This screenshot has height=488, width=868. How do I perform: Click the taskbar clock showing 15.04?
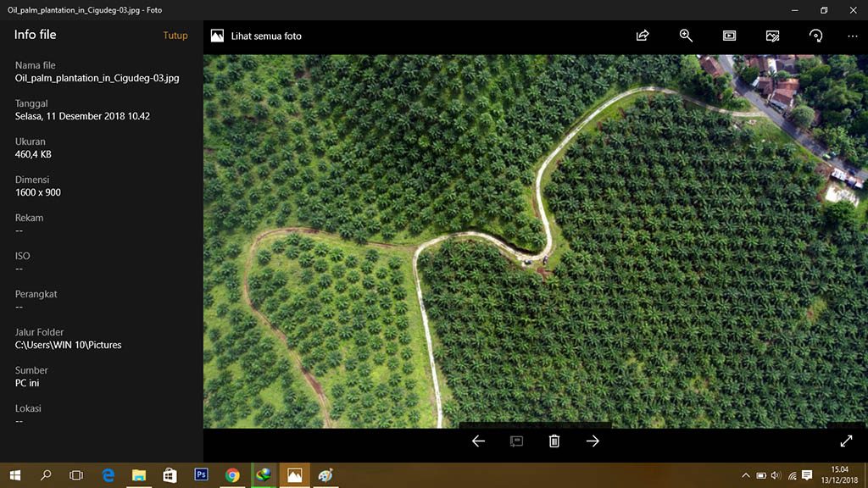click(839, 474)
